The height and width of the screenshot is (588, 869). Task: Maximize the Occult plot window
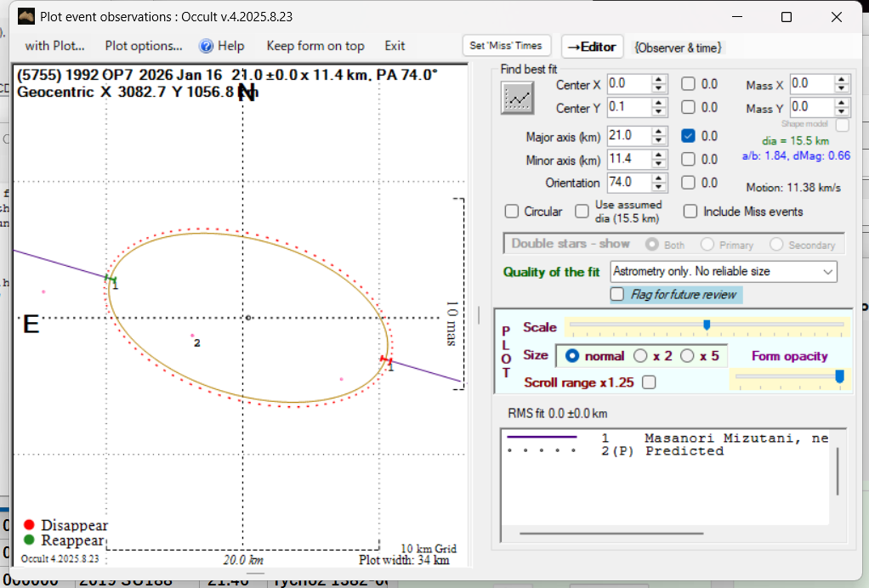click(786, 17)
